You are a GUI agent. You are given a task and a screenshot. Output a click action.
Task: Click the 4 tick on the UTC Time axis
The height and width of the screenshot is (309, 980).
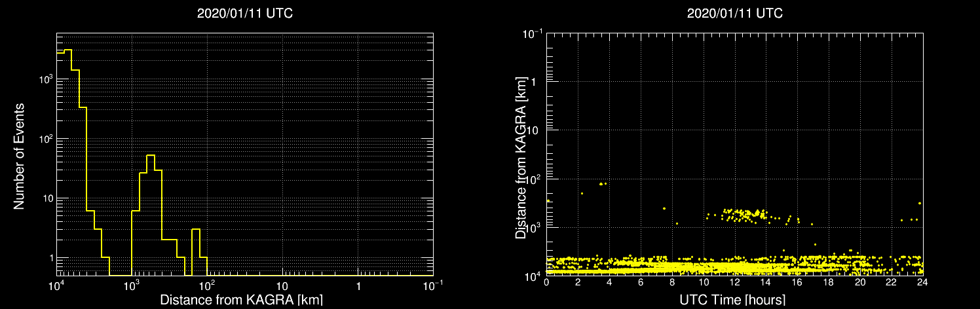[609, 283]
